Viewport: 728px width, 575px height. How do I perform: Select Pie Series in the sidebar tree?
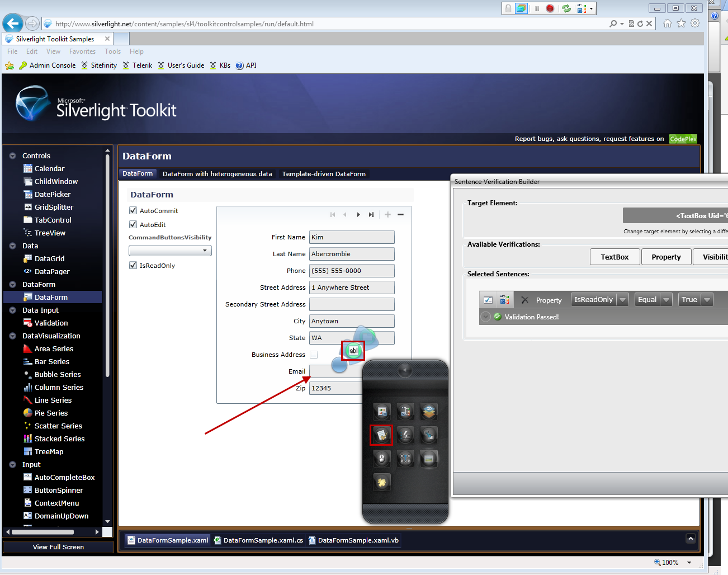[51, 413]
